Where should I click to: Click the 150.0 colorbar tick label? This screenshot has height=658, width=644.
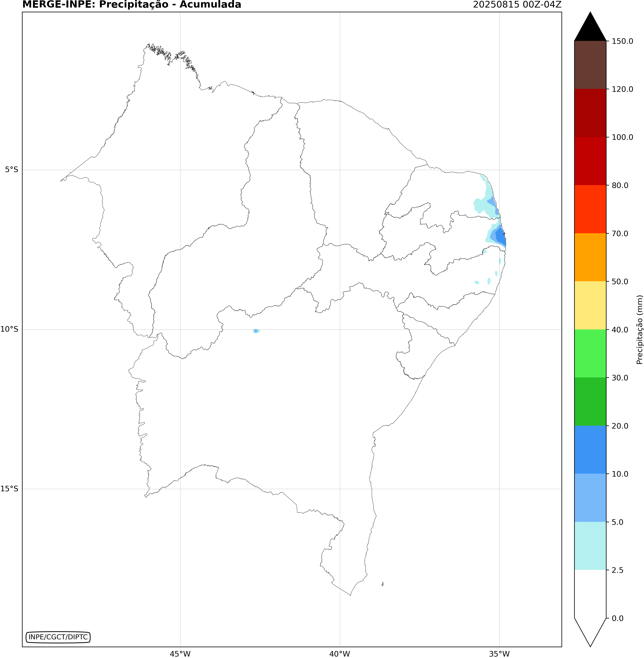tap(622, 41)
